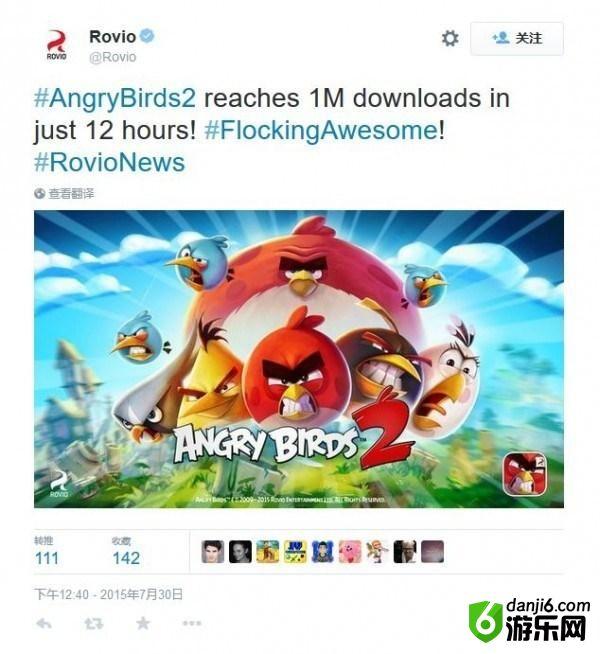
Task: View the 111 retweets count
Action: [x=47, y=558]
